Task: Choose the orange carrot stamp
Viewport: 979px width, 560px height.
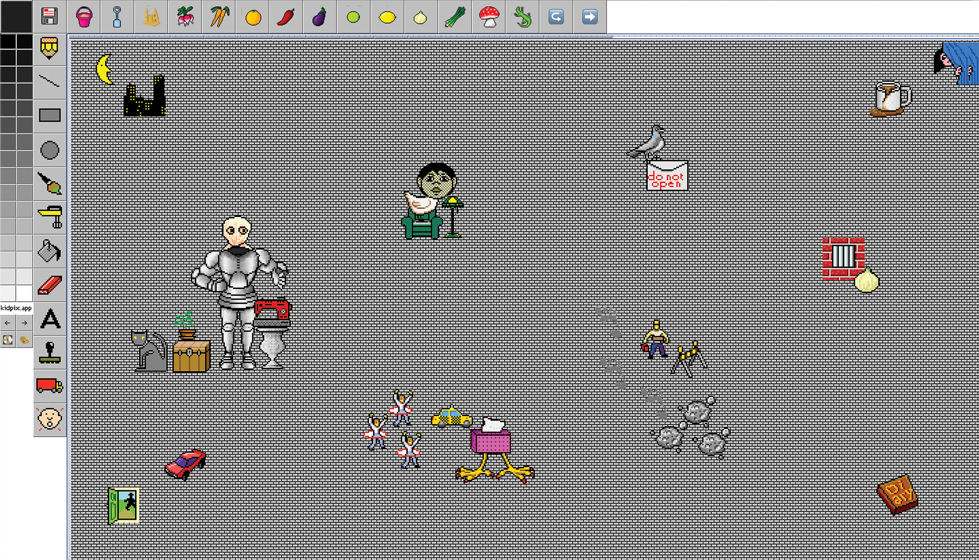Action: click(219, 17)
